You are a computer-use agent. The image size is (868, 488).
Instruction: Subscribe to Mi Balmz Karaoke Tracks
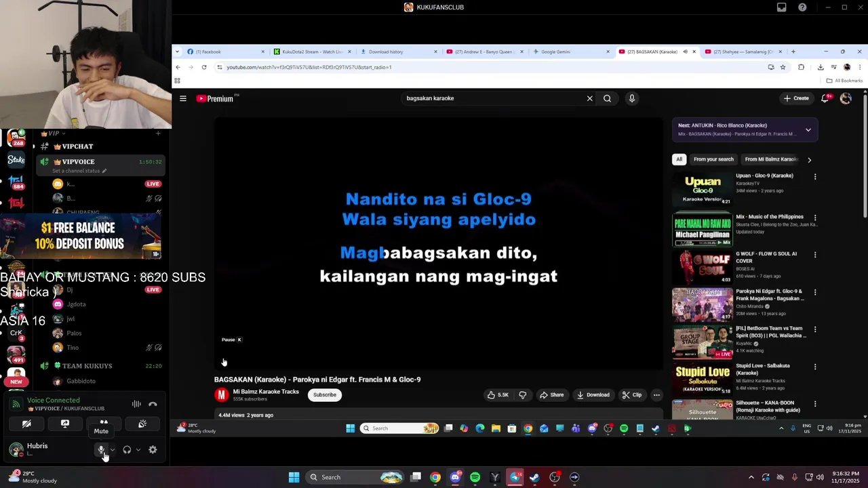324,395
